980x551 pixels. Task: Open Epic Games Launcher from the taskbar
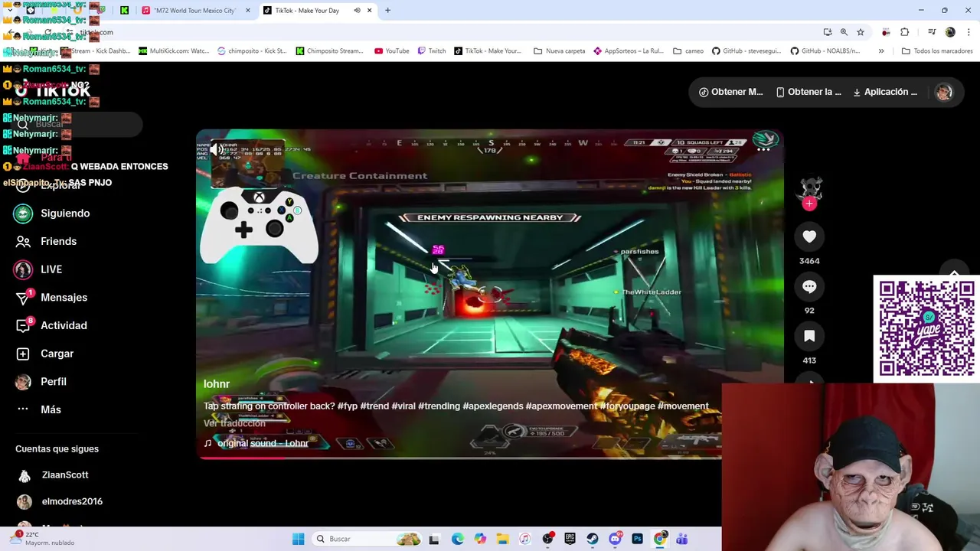pos(570,540)
